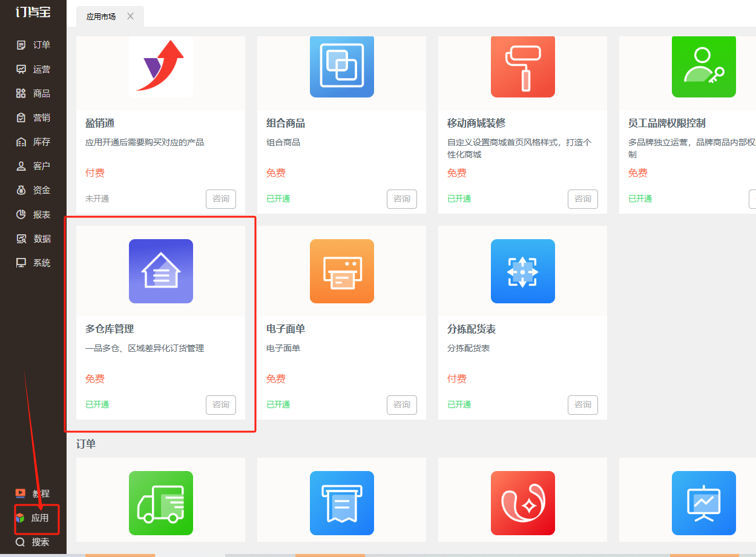Click the 电子面单 card title
756x557 pixels.
coord(286,329)
